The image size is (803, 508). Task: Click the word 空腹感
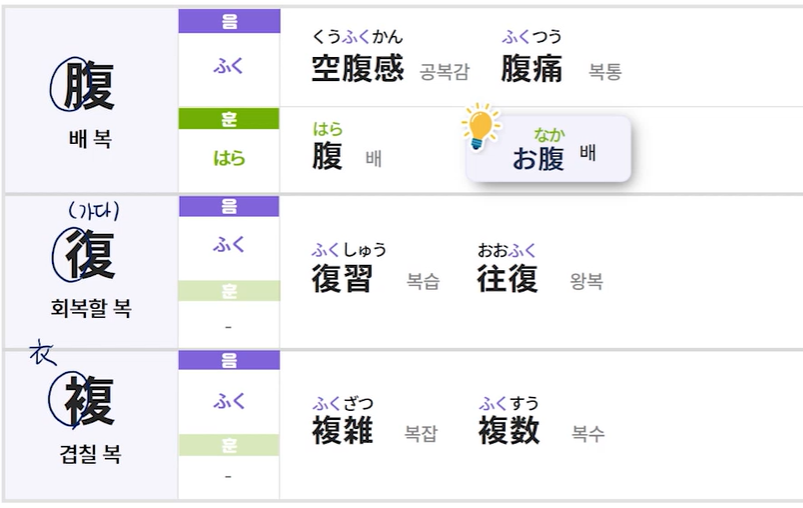tap(357, 69)
